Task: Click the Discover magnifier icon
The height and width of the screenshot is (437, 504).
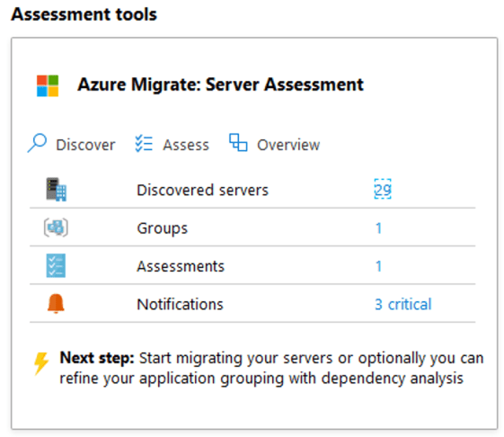Action: pyautogui.click(x=37, y=143)
